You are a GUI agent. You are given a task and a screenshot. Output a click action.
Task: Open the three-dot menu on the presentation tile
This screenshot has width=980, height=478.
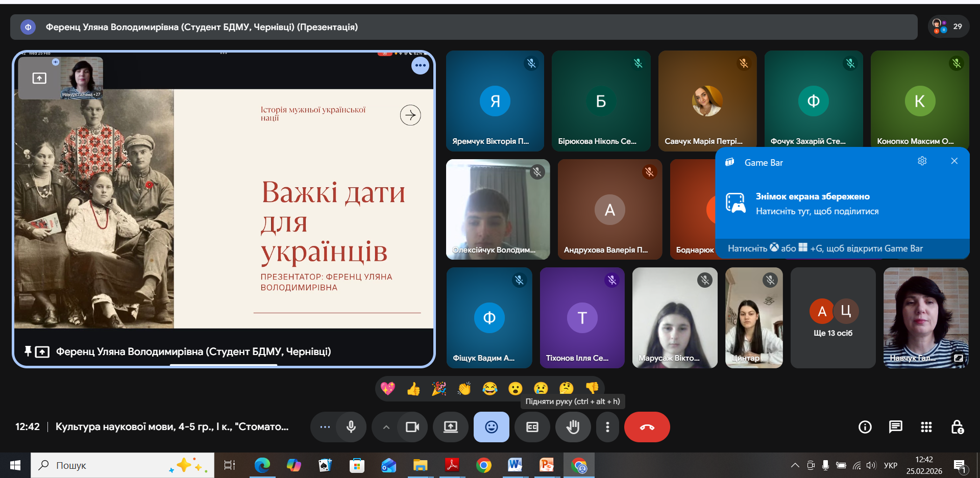click(420, 65)
